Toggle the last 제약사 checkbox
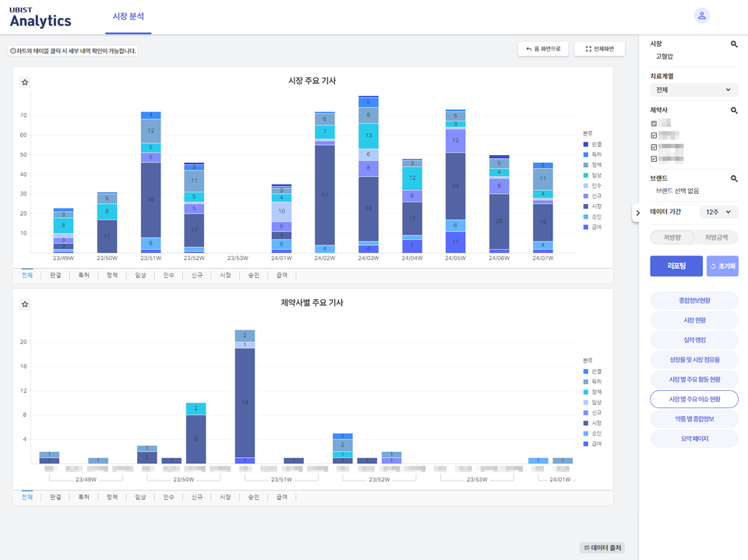Screen dimensions: 748x560 tap(654, 159)
